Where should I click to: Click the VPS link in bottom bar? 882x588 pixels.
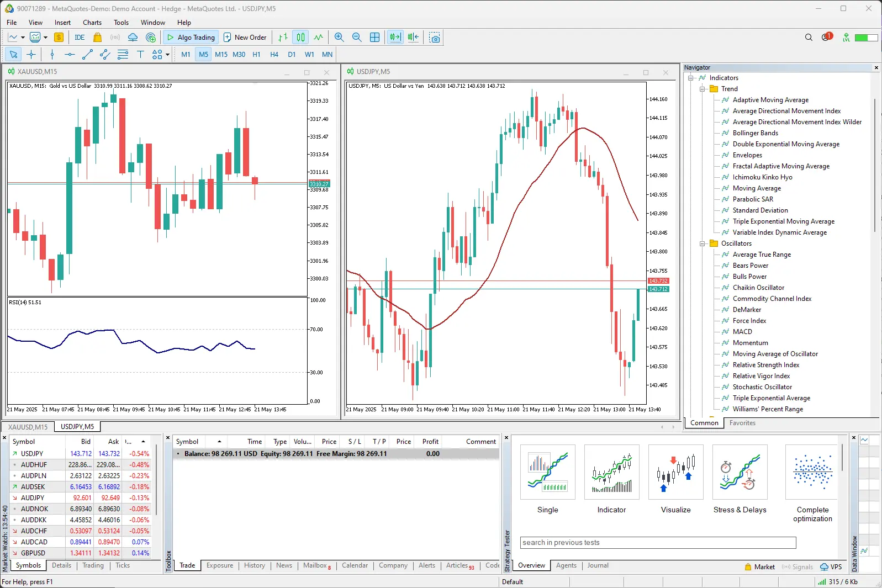click(x=831, y=567)
